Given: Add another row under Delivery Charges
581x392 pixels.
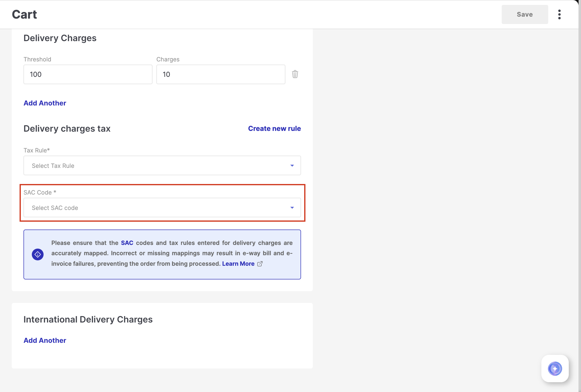Looking at the screenshot, I should click(45, 103).
